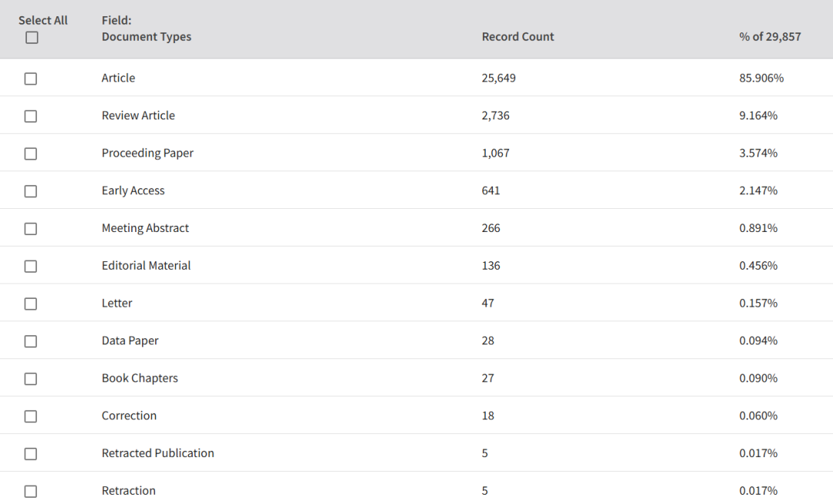Viewport: 833px width, 504px height.
Task: Select the Editorial Material checkbox
Action: coord(31,267)
